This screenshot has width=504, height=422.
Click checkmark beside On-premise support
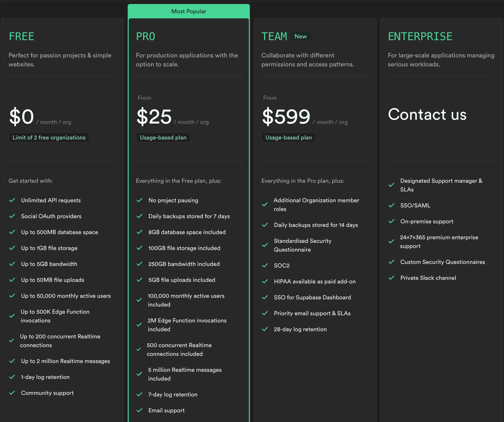[391, 221]
